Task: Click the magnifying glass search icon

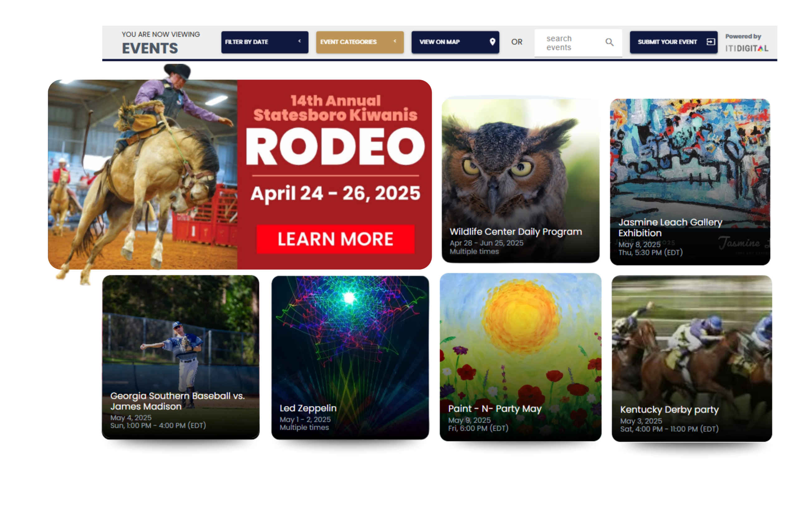Action: 609,42
